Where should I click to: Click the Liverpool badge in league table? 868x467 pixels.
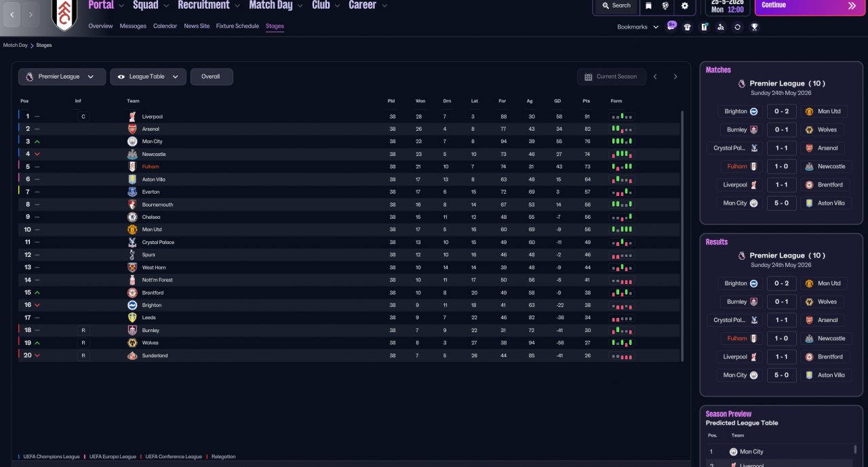tap(132, 117)
